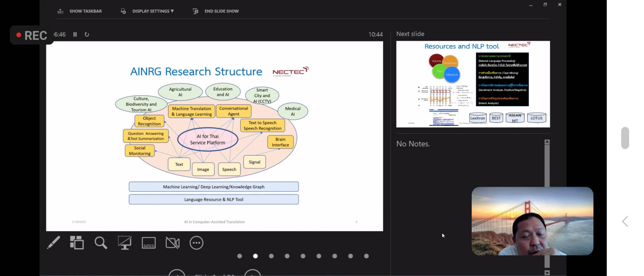The width and height of the screenshot is (644, 276).
Task: Pause the presentation timer
Action: pos(75,34)
